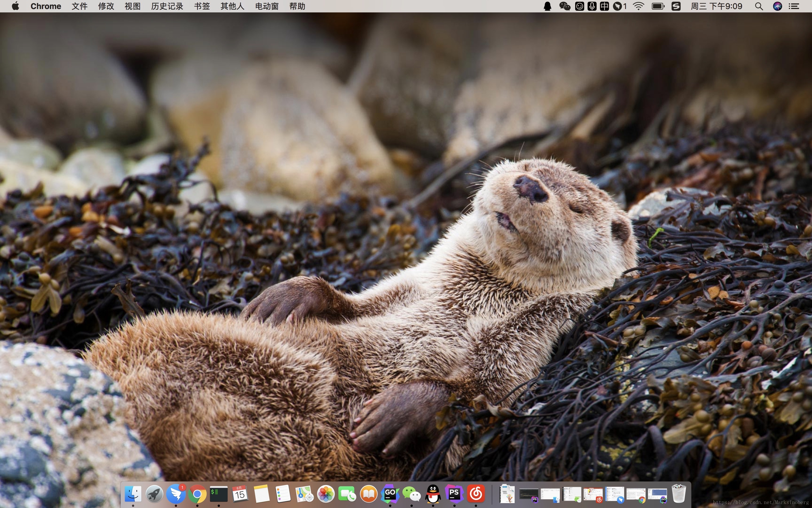Open the 修改 menu

[x=106, y=6]
